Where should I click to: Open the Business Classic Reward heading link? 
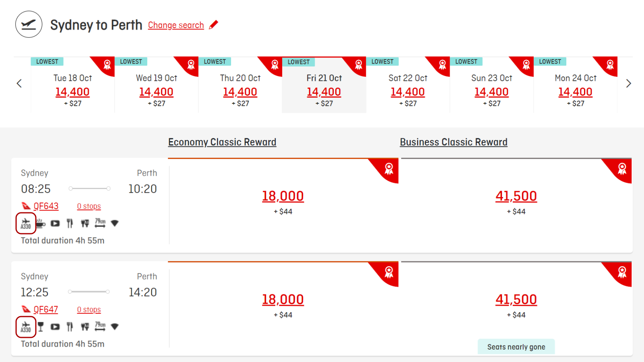point(454,142)
